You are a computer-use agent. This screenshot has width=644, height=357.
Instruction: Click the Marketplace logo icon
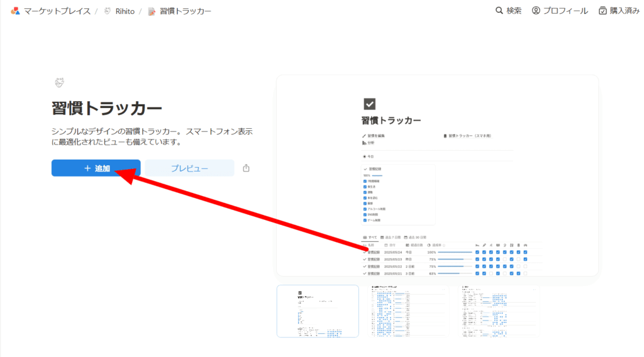[x=15, y=11]
